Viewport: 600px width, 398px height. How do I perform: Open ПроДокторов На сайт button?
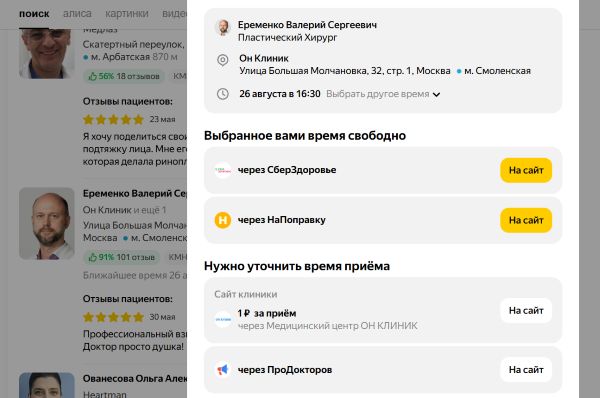(x=526, y=370)
